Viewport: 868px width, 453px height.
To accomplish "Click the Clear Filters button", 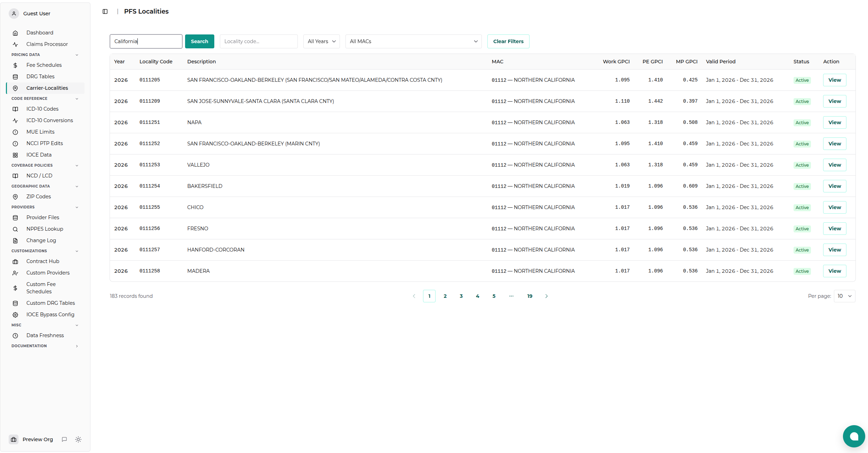I will click(x=508, y=41).
